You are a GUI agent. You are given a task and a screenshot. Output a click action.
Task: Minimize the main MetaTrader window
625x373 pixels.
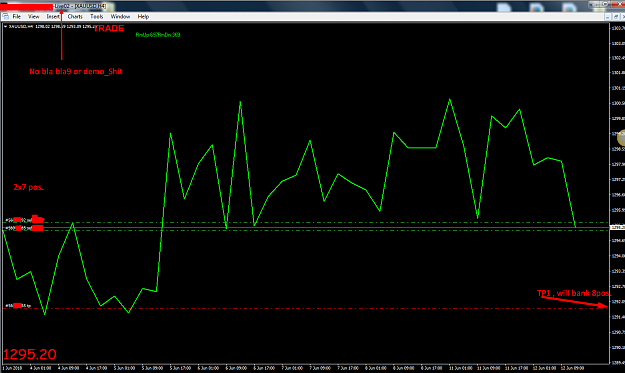pos(594,4)
